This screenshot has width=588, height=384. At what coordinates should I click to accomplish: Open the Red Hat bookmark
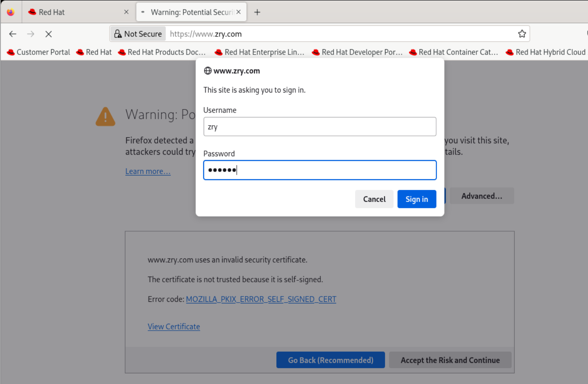coord(94,52)
